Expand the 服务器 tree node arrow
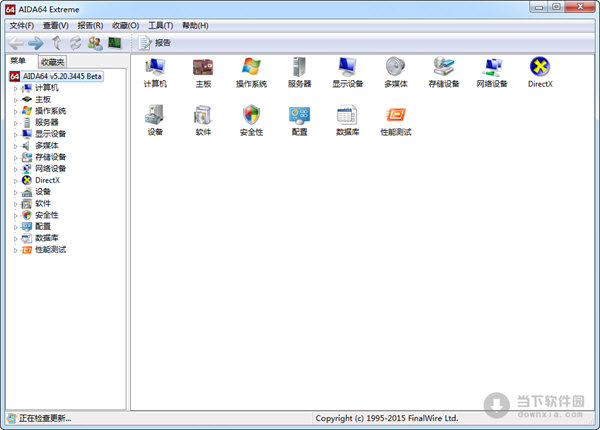Screen dimensions: 600x430 [x=16, y=123]
